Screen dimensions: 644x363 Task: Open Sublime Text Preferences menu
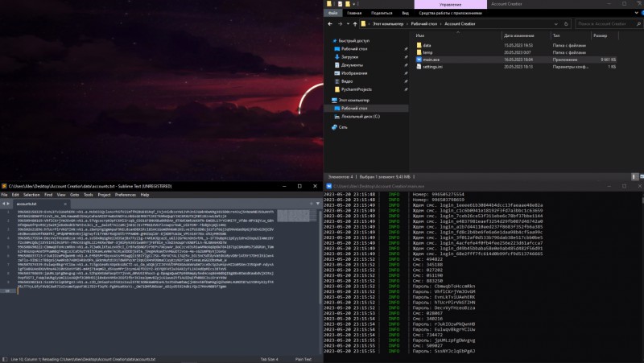[x=126, y=195]
